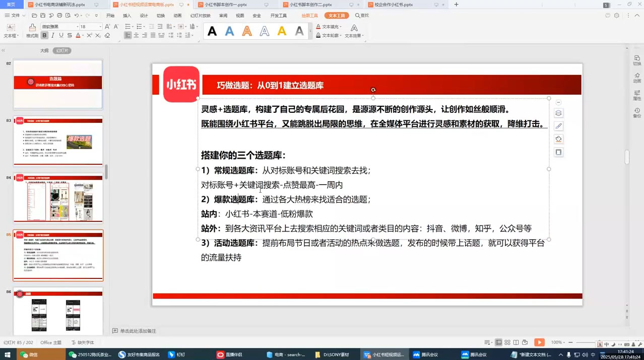Switch to slide sorter view icon

point(507,342)
